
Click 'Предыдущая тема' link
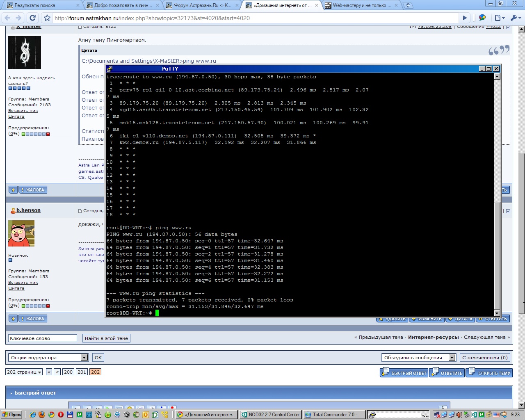tap(381, 337)
